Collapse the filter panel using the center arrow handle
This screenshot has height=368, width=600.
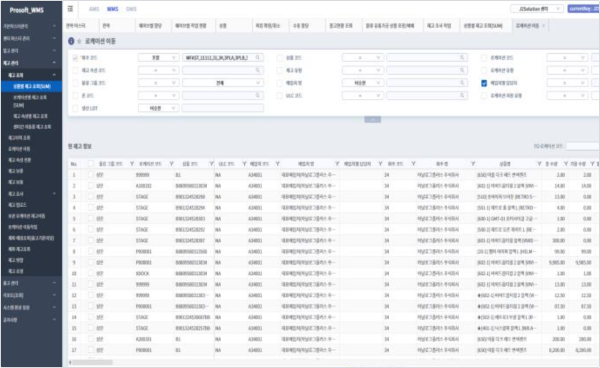tap(372, 120)
